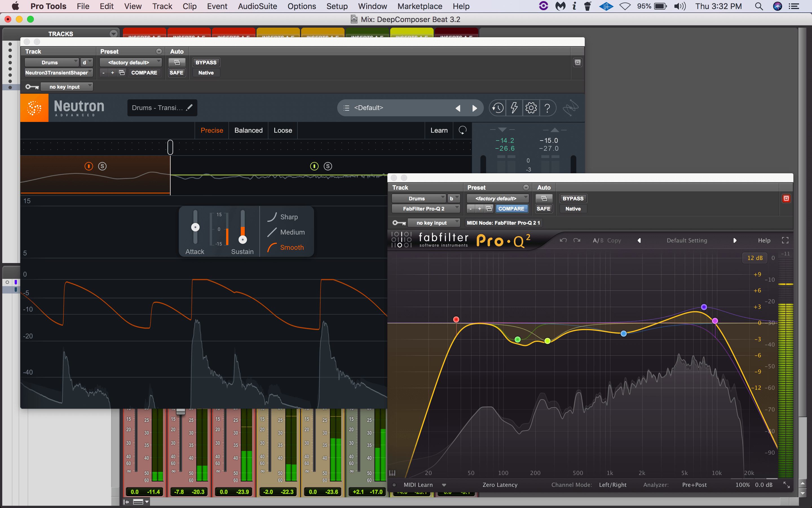Select the blue EQ band node

[x=623, y=334]
